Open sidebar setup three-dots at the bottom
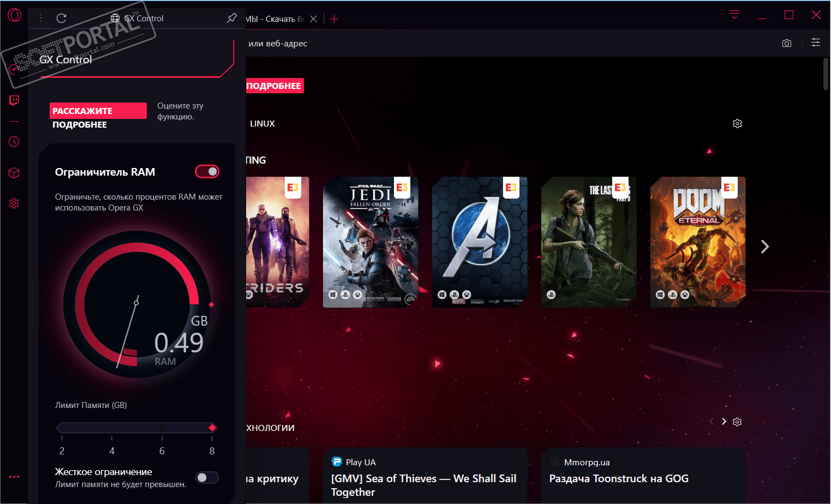The width and height of the screenshot is (831, 504). pyautogui.click(x=14, y=477)
